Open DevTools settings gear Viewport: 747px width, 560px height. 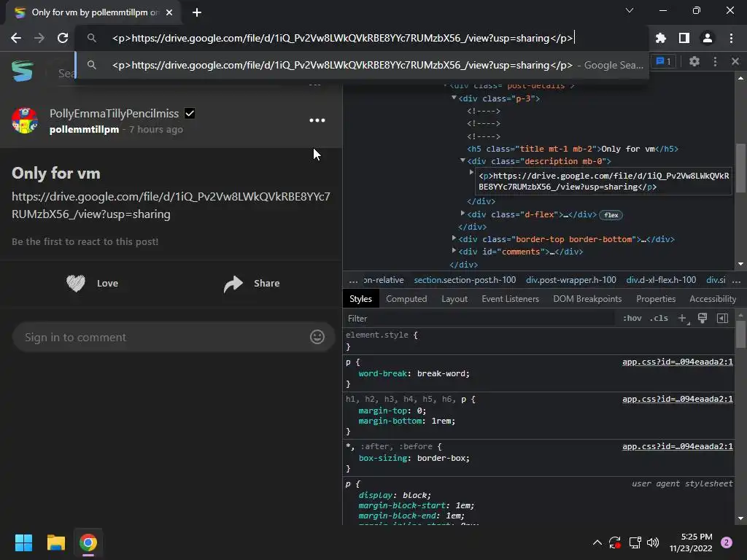(694, 61)
